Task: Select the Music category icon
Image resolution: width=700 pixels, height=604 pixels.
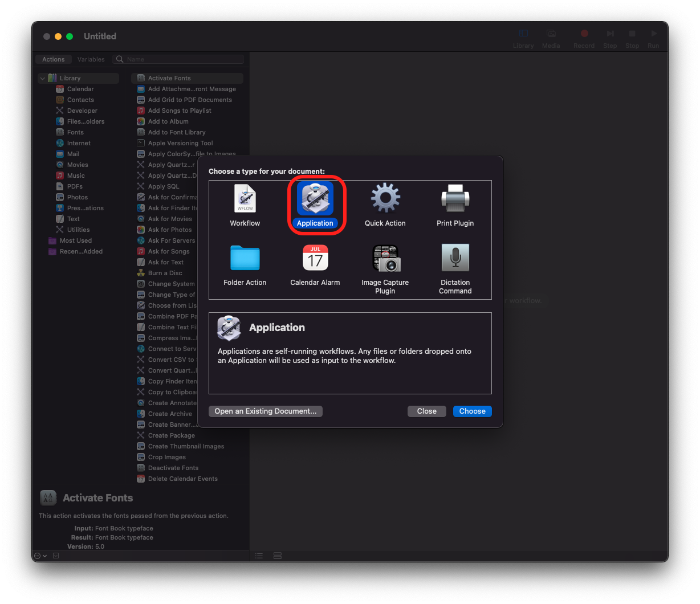Action: point(60,176)
